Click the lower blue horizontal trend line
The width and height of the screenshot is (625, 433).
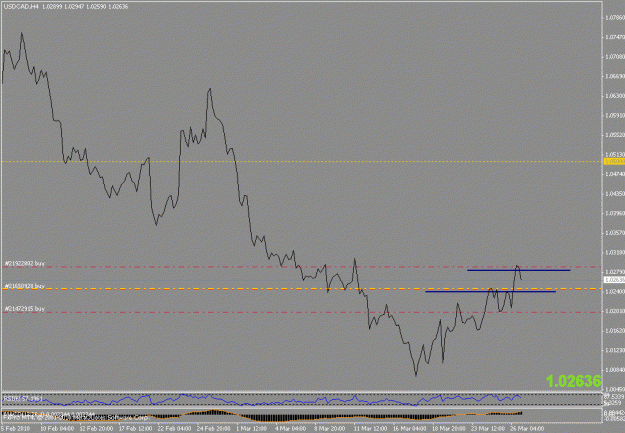point(490,291)
